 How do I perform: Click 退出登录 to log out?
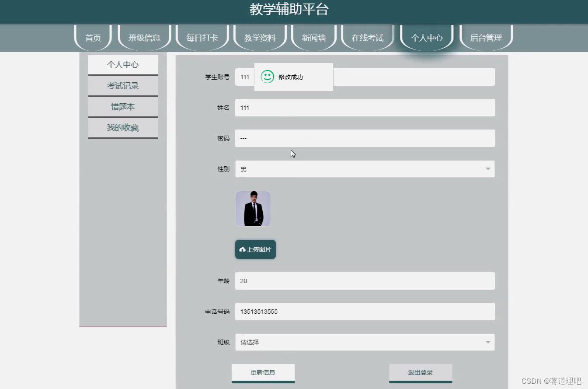420,371
